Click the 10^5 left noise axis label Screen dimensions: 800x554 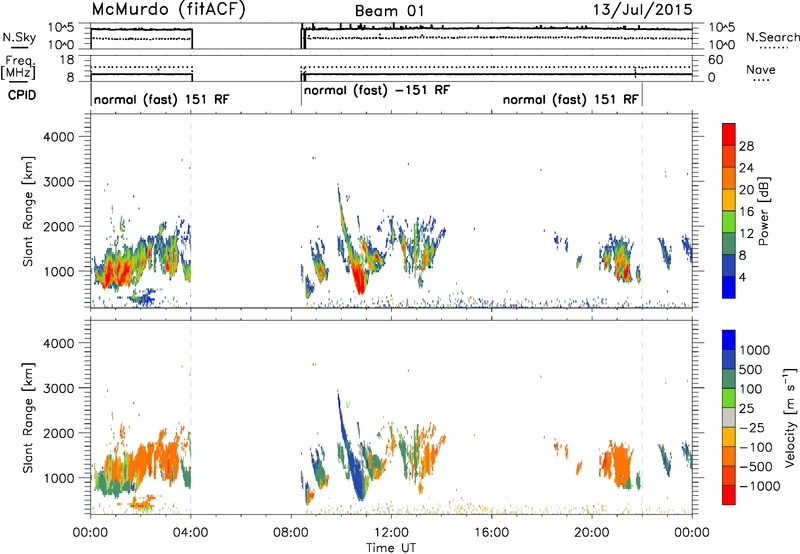coord(61,28)
